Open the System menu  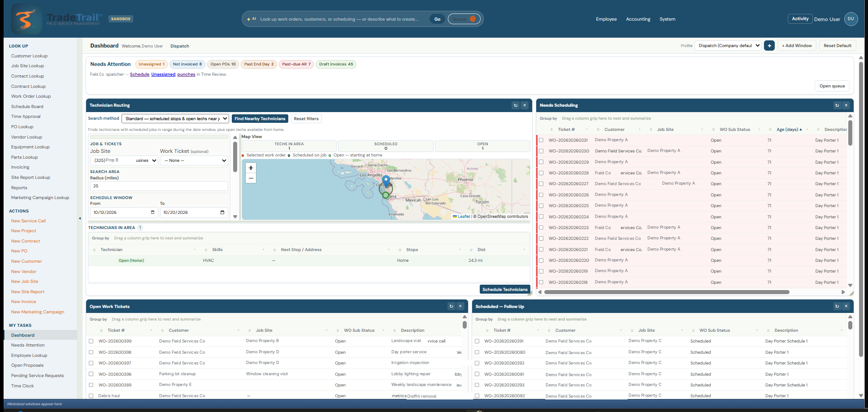tap(667, 19)
